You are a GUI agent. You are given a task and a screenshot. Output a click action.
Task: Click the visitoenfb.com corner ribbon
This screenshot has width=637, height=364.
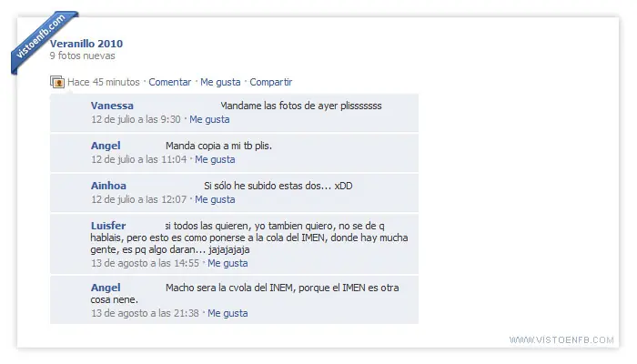(x=42, y=40)
